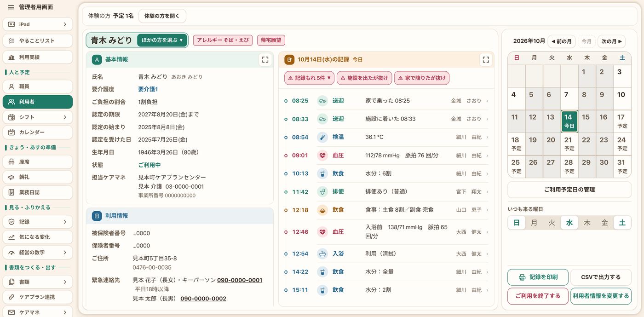The height and width of the screenshot is (317, 644).
Task: Expand 基本情報 panel to fullscreen
Action: point(265,59)
